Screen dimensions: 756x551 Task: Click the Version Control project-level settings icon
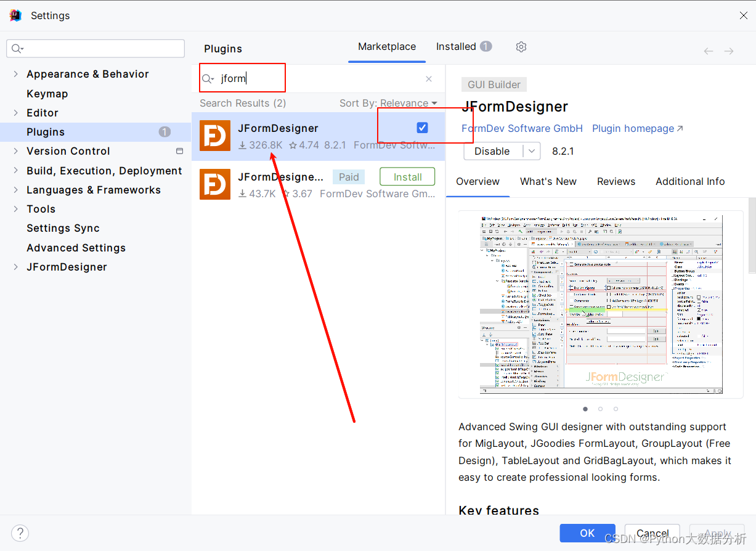[180, 151]
